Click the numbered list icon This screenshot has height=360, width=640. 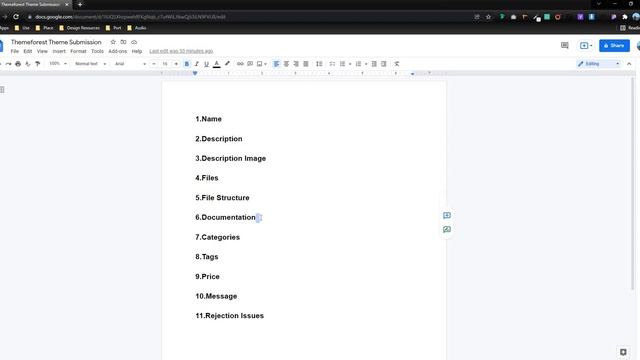coord(358,64)
